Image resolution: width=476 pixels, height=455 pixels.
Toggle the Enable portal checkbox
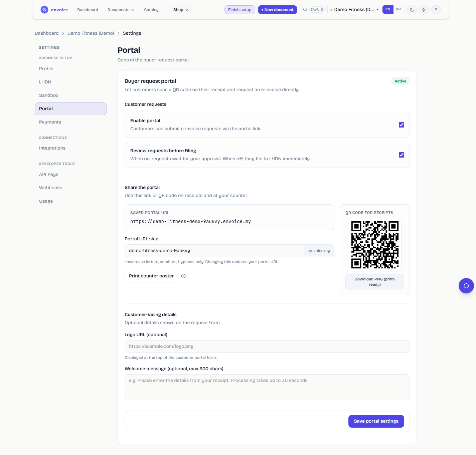(x=402, y=125)
